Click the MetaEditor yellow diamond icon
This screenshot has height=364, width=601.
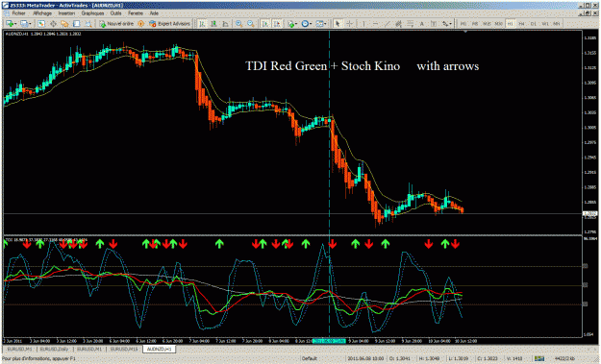point(141,24)
